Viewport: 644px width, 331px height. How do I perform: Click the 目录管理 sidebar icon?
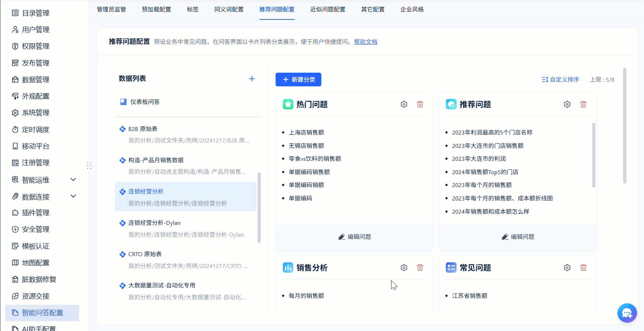point(15,13)
